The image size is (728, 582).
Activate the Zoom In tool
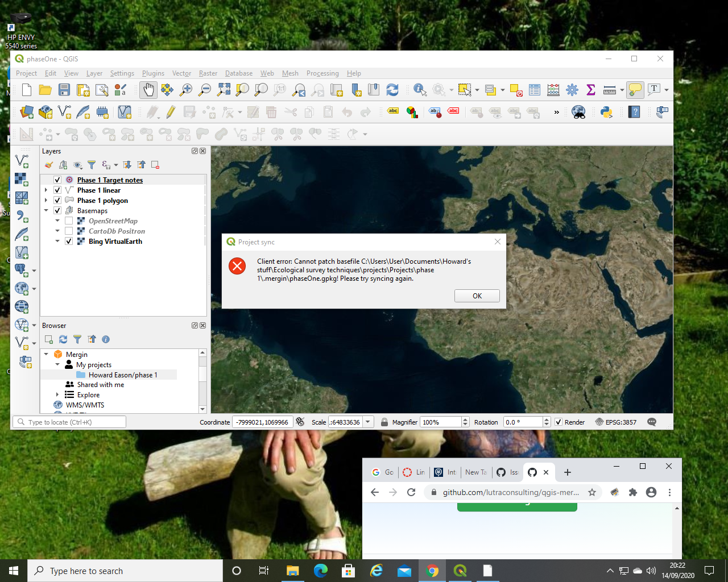185,89
